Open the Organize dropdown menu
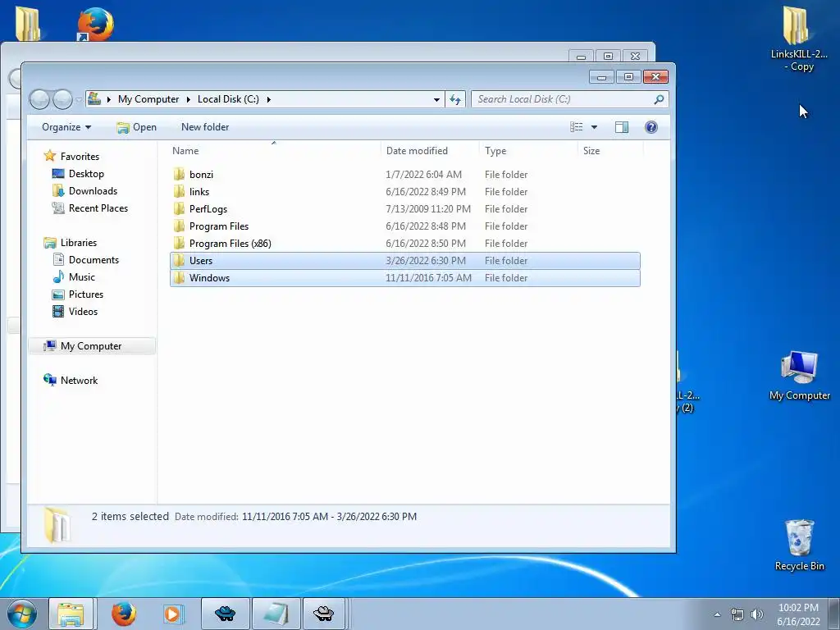Image resolution: width=840 pixels, height=630 pixels. tap(66, 127)
